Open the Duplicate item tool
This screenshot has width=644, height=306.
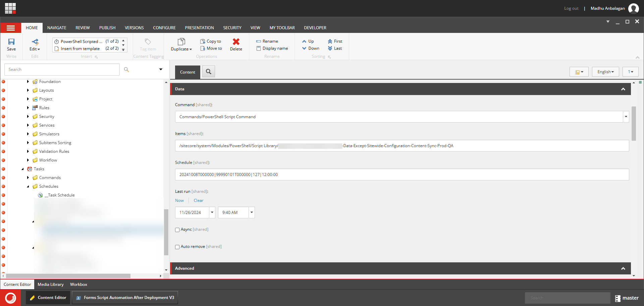click(x=181, y=44)
